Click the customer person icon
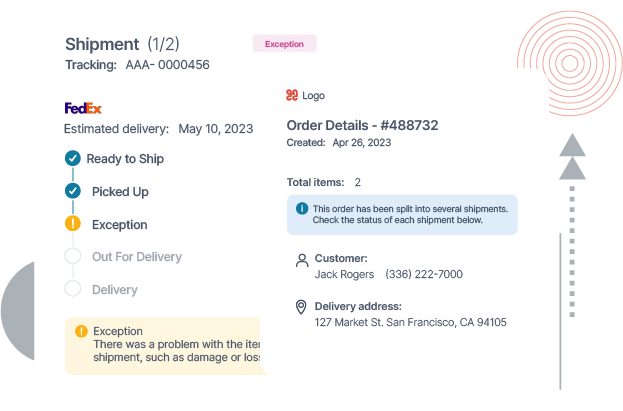 302,261
